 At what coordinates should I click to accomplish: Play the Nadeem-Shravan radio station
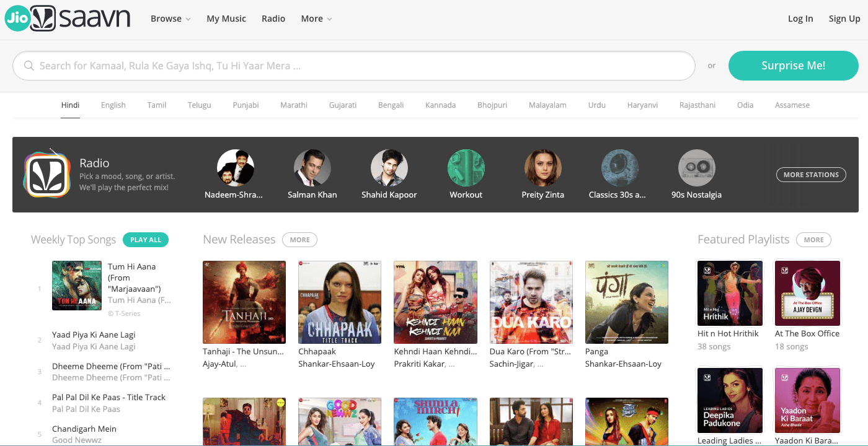click(x=235, y=168)
